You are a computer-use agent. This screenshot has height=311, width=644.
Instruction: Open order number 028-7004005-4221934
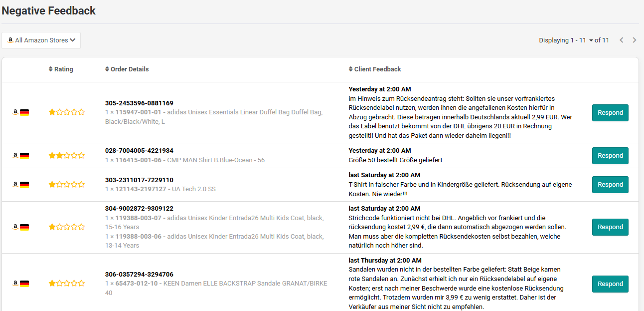coord(139,151)
